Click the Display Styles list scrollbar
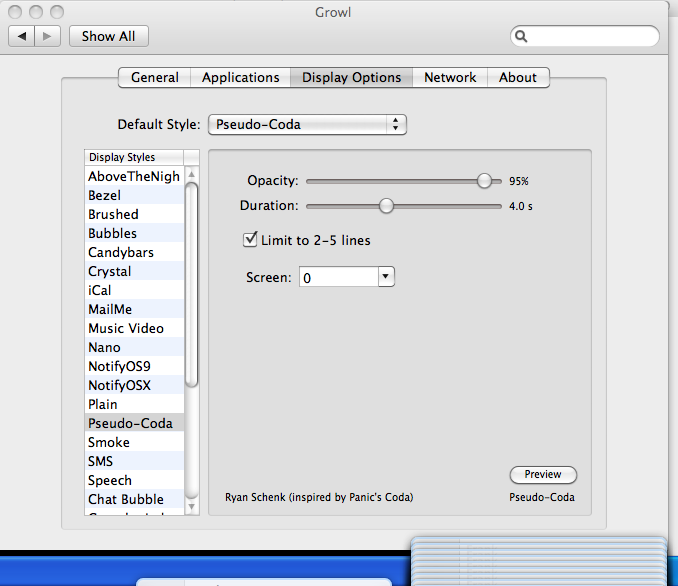Viewport: 678px width, 586px height. click(x=192, y=280)
